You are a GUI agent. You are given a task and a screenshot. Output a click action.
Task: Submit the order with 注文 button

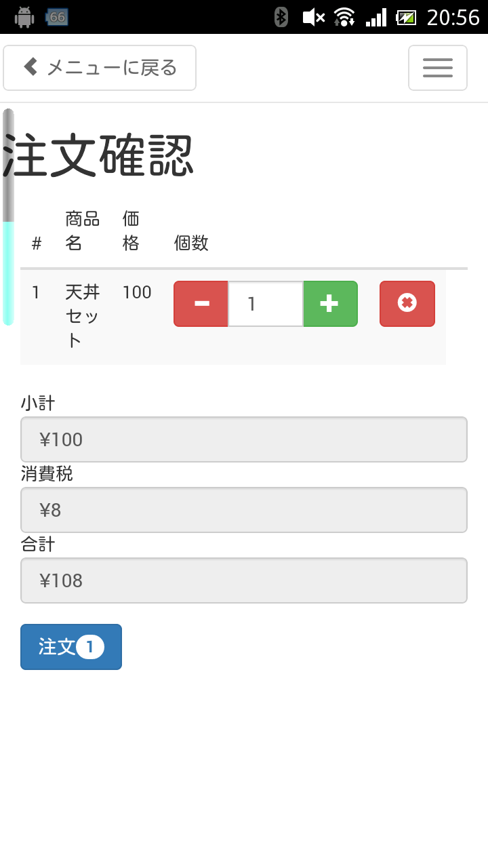click(x=71, y=647)
